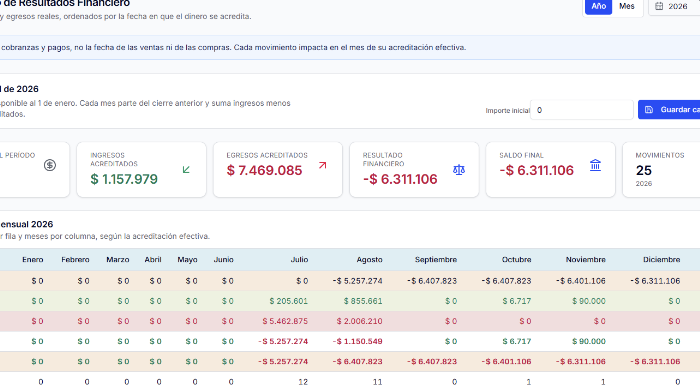Viewport: 700px width, 392px height.
Task: Click the Mayo column header
Action: tap(187, 259)
